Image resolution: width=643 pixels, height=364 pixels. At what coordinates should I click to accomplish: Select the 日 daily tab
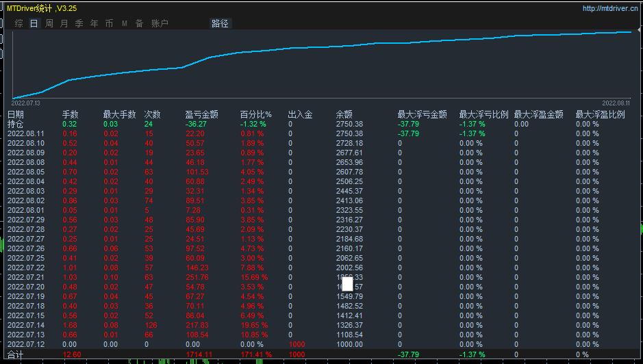point(34,23)
